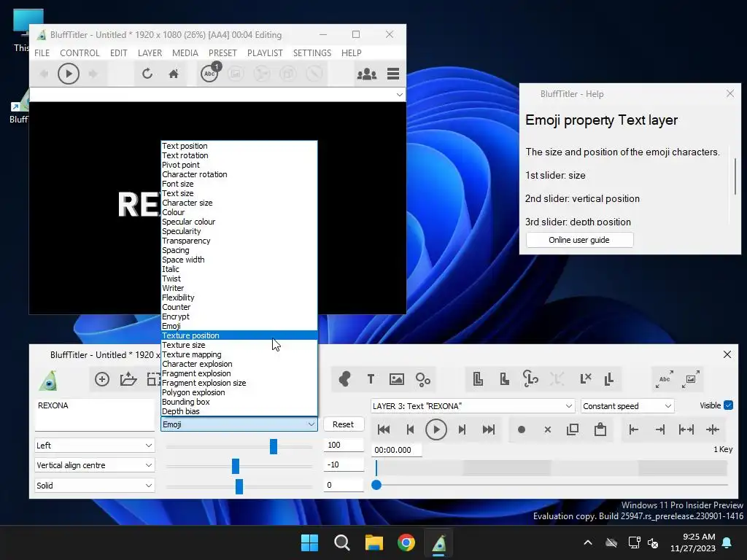Image resolution: width=747 pixels, height=560 pixels.
Task: Toggle the Visible checkbox
Action: tap(729, 405)
